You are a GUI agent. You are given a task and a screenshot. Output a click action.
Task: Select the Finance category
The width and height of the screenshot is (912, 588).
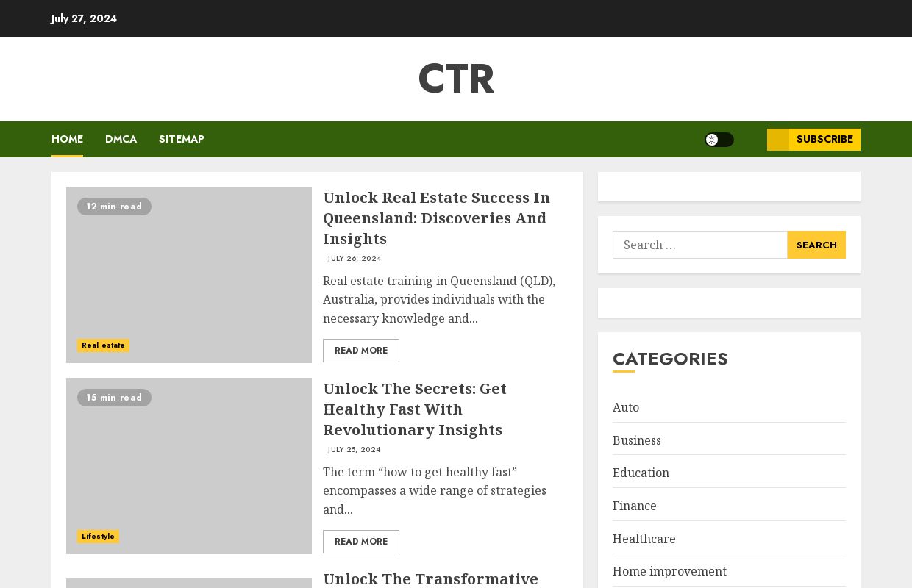(x=635, y=506)
